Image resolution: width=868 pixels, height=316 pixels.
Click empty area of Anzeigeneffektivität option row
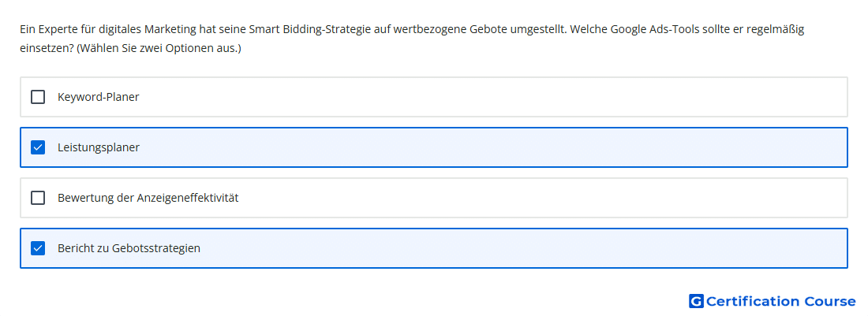[x=543, y=198]
